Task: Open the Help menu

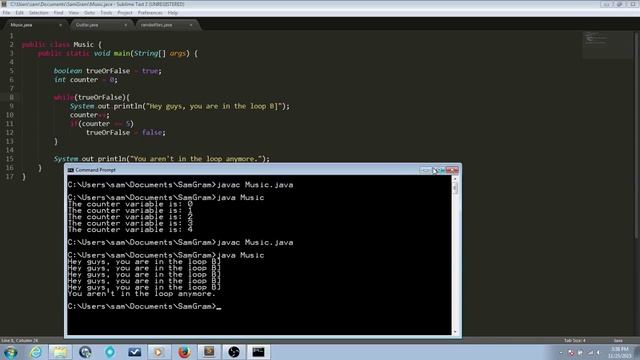Action: [173, 13]
